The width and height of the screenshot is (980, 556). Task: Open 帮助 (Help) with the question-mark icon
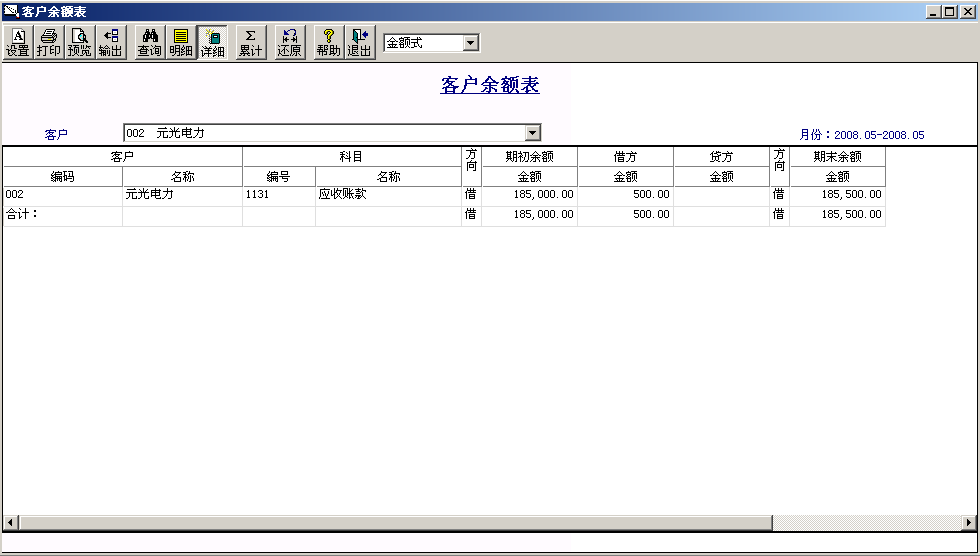[x=329, y=42]
